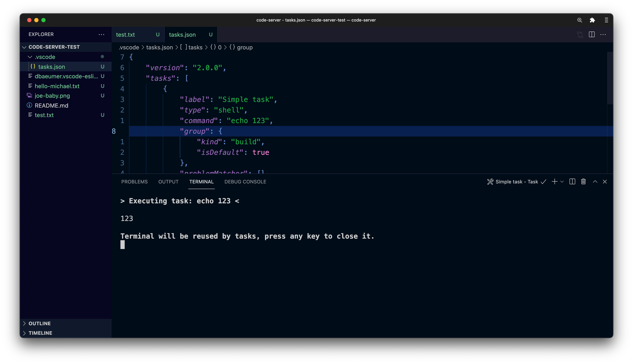Image resolution: width=633 pixels, height=364 pixels.
Task: Close the terminal panel
Action: 605,182
